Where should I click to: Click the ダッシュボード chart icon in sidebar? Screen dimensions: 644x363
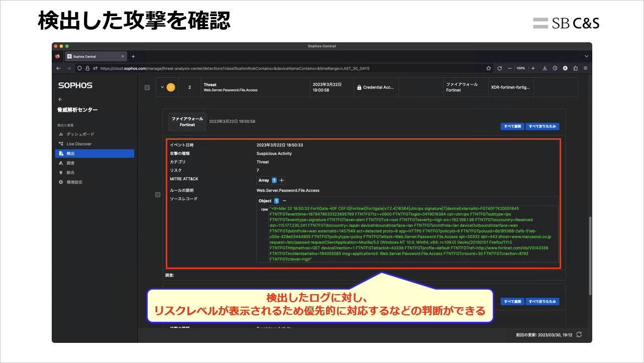(61, 134)
